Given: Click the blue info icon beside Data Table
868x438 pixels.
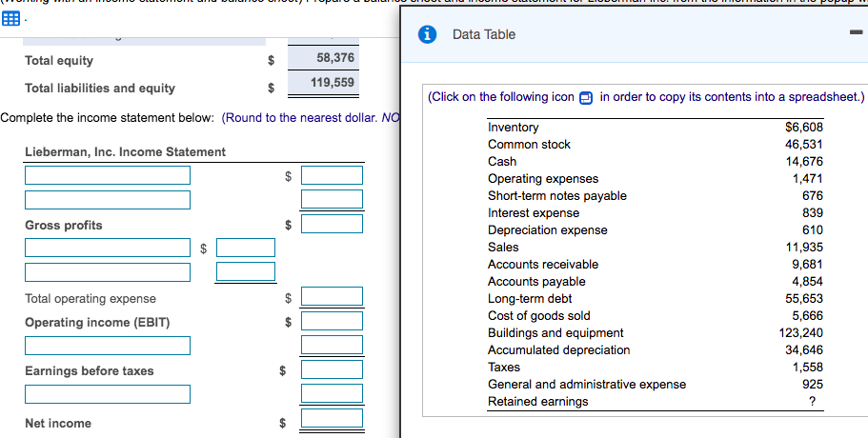Looking at the screenshot, I should coord(426,35).
